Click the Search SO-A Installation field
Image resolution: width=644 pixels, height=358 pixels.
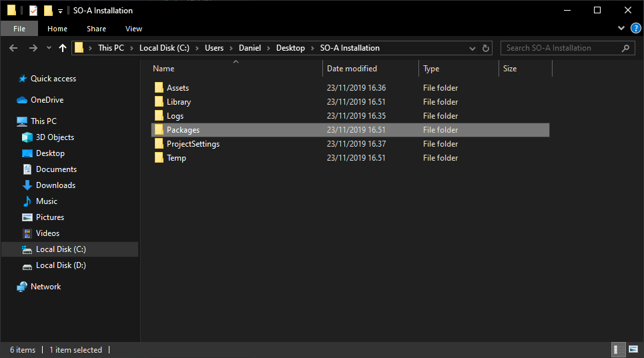563,48
